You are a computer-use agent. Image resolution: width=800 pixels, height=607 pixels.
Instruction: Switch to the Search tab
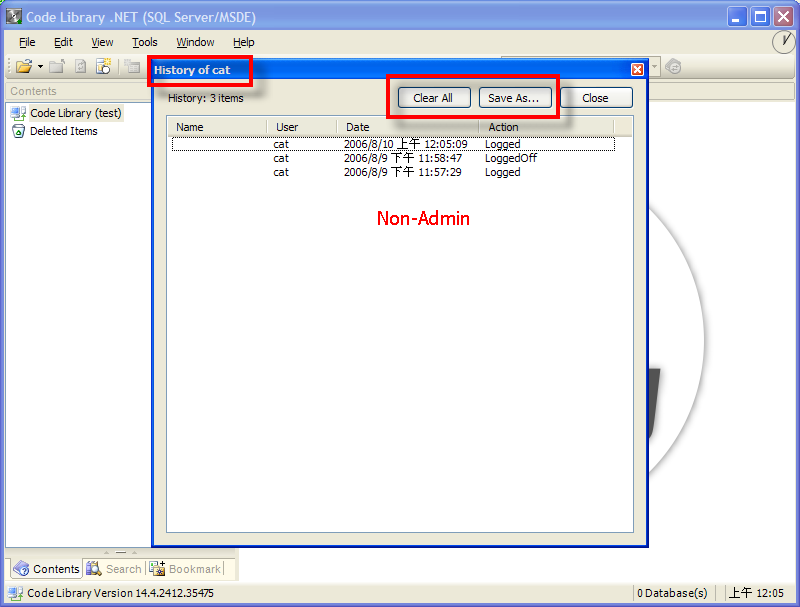[x=114, y=569]
